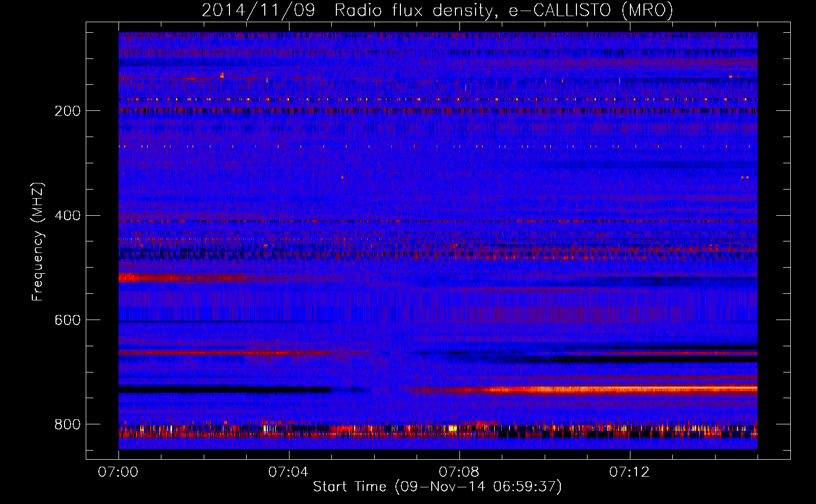This screenshot has width=816, height=504.
Task: Click the 07:04 time tick label
Action: (288, 472)
